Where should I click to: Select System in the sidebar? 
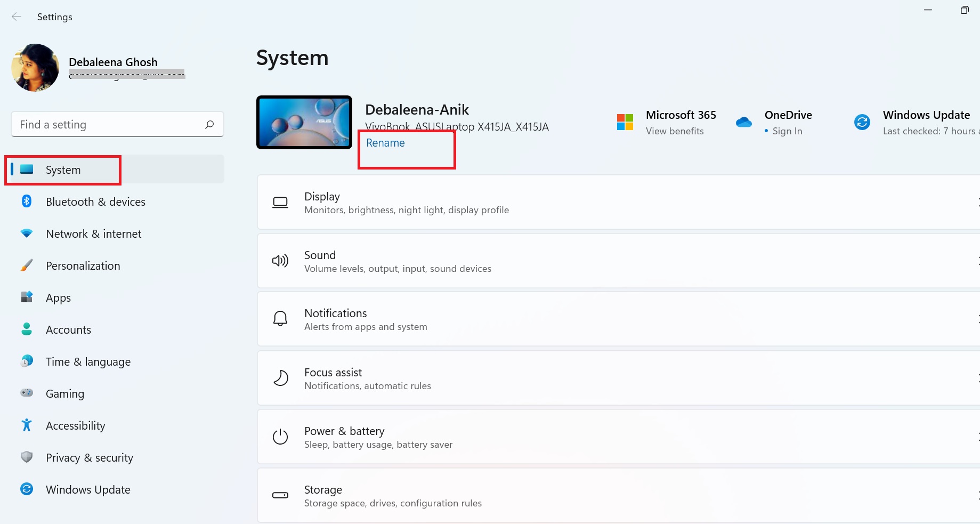coord(117,170)
